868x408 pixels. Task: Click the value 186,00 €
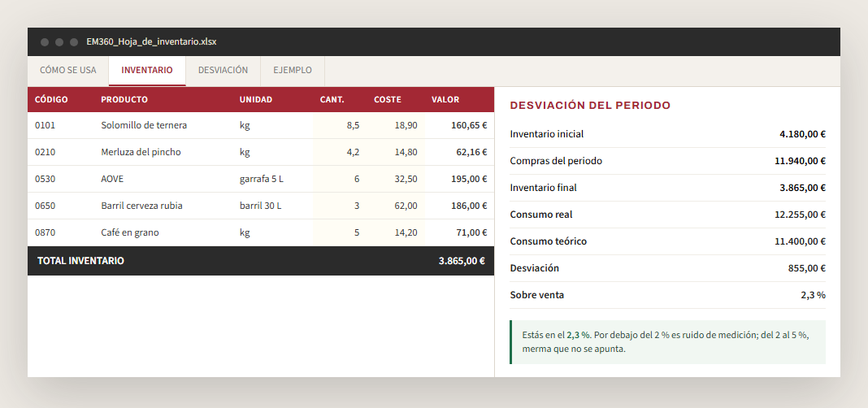pos(469,206)
